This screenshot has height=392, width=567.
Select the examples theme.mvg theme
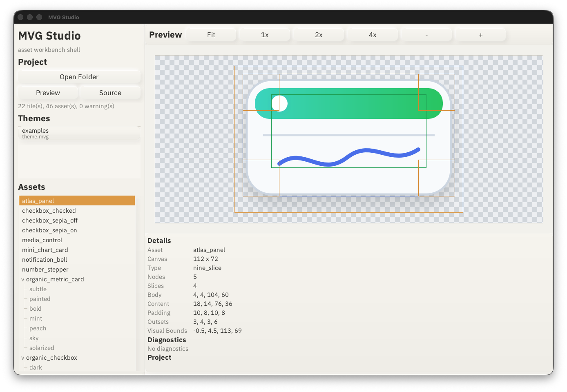(79, 134)
